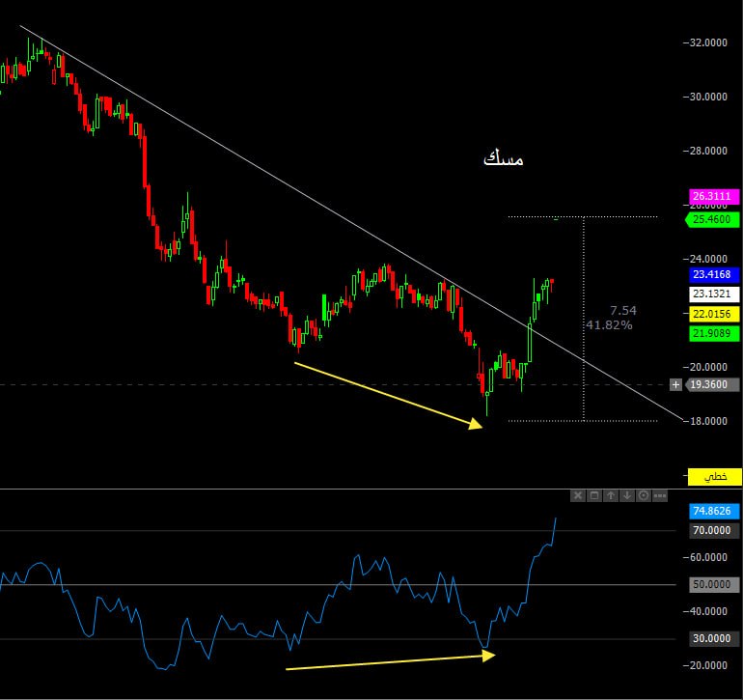
Task: Click the green 21.9089 price label
Action: click(714, 333)
